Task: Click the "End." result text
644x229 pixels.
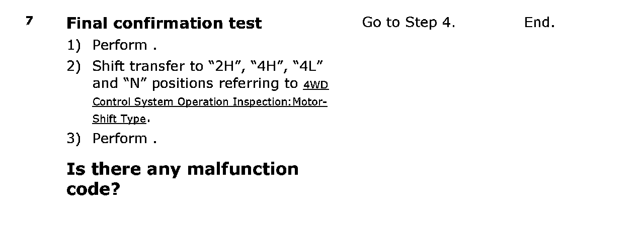Action: pyautogui.click(x=539, y=23)
